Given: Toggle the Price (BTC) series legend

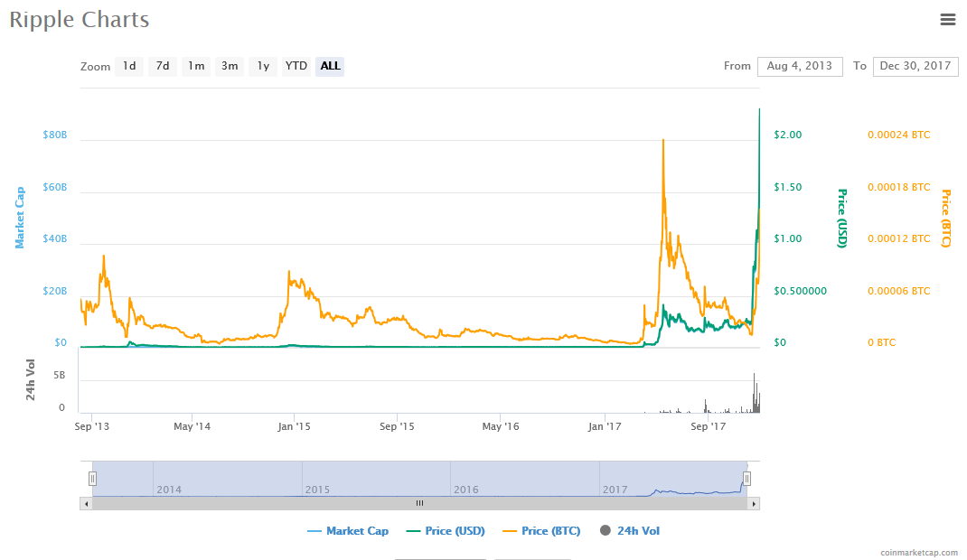Looking at the screenshot, I should [541, 531].
